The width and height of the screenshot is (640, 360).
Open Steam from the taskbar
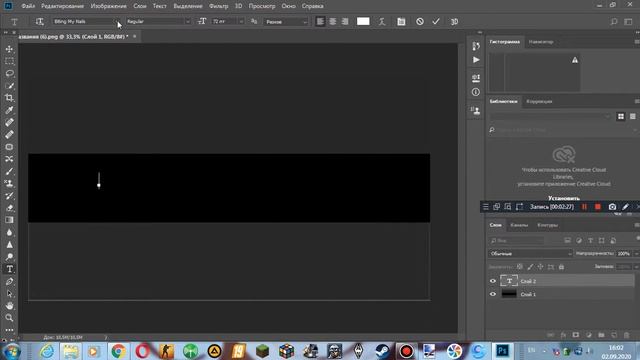(x=382, y=351)
